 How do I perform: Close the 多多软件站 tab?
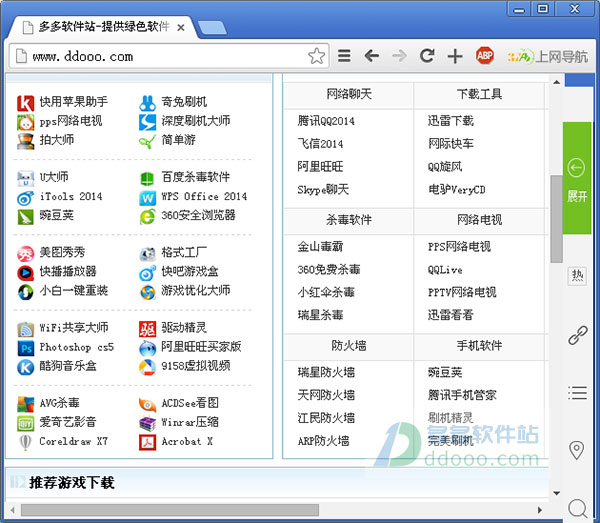pyautogui.click(x=181, y=28)
